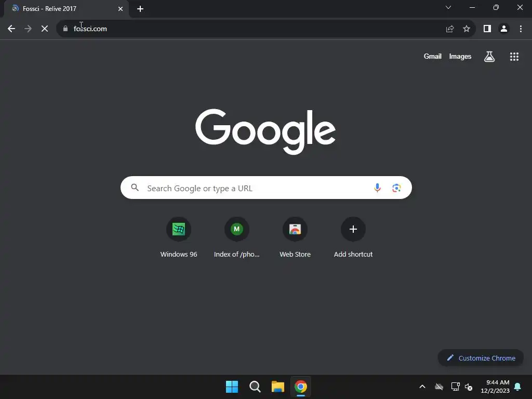The width and height of the screenshot is (532, 399).
Task: Restore down the Chrome window
Action: (496, 7)
